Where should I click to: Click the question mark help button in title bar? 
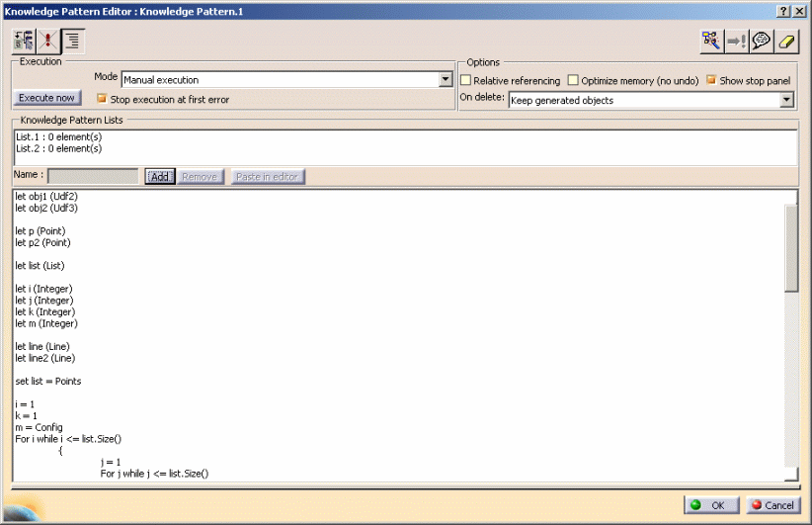(x=783, y=9)
